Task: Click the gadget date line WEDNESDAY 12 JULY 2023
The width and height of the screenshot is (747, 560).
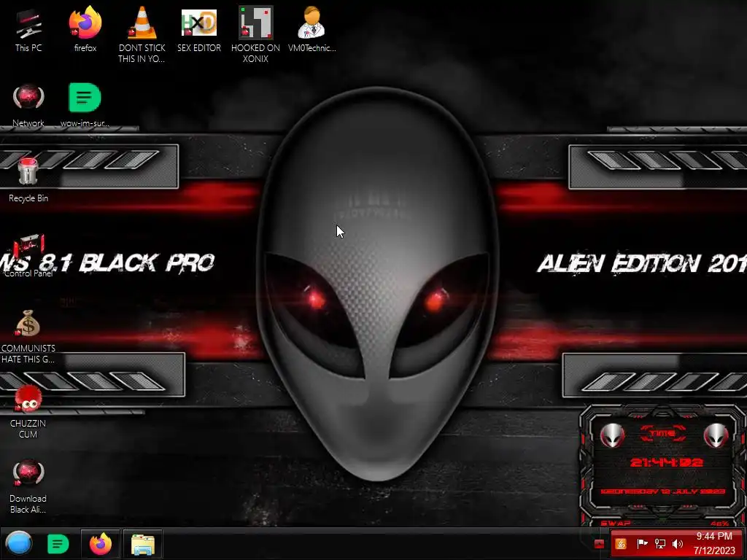Action: (662, 491)
